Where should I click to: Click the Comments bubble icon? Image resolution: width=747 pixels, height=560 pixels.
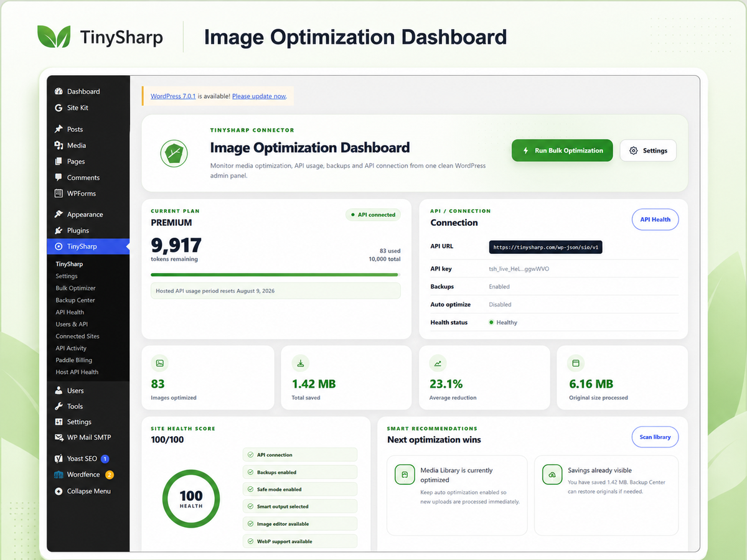(59, 177)
